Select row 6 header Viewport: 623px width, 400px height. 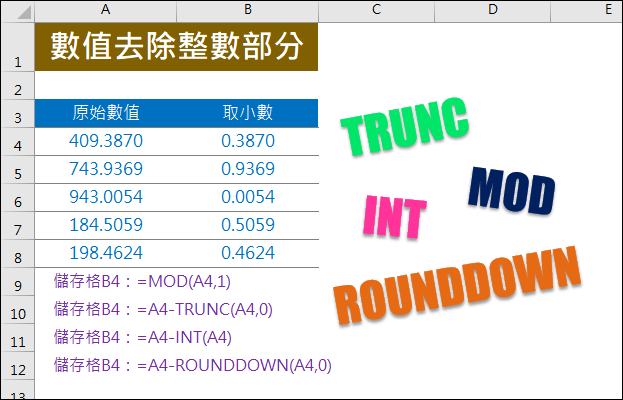(18, 198)
